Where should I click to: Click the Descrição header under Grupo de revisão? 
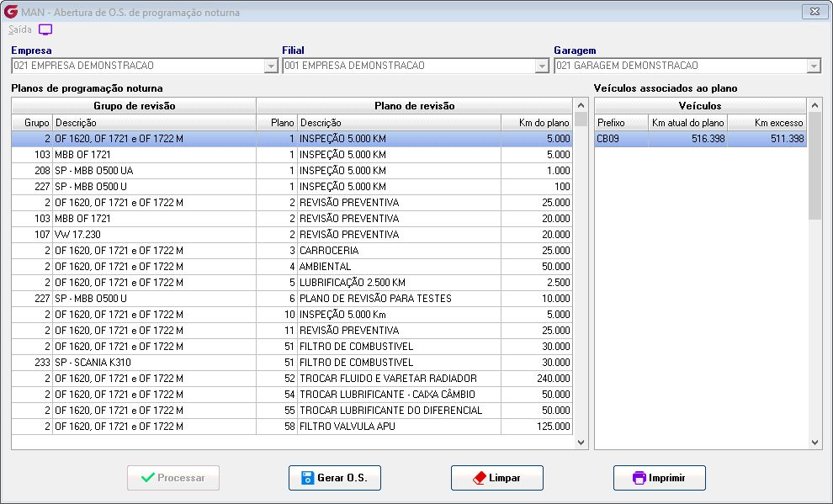click(154, 123)
